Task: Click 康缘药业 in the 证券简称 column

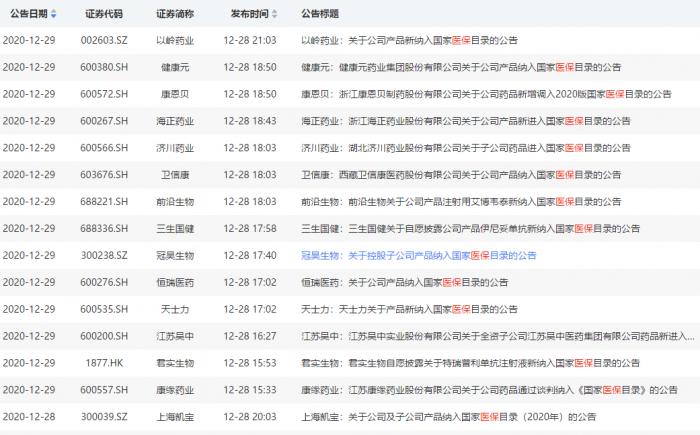Action: 175,390
